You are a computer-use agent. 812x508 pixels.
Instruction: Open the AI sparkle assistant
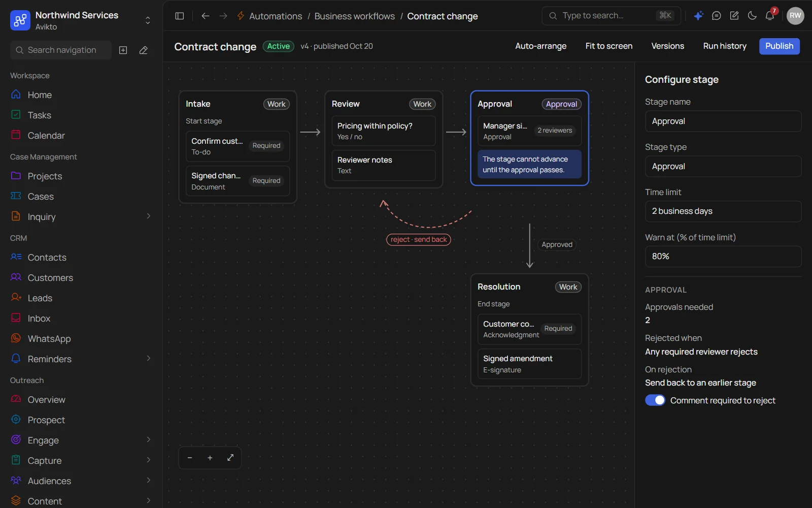(698, 16)
